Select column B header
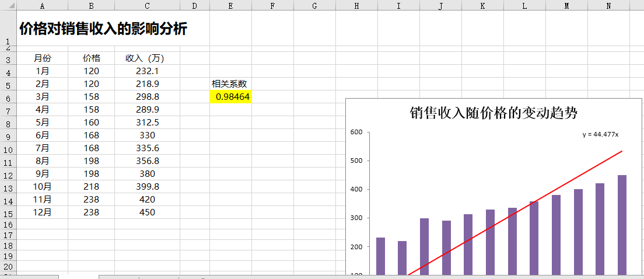 (x=91, y=6)
